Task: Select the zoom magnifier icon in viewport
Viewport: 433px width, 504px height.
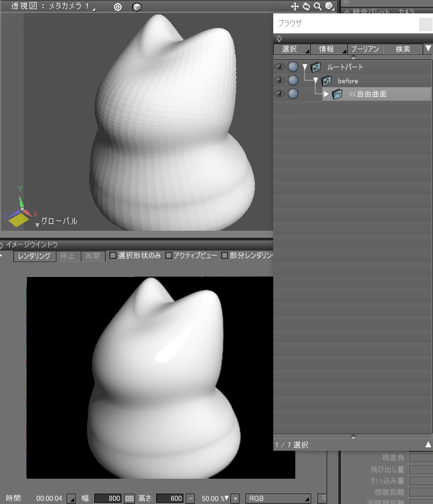Action: pos(317,6)
